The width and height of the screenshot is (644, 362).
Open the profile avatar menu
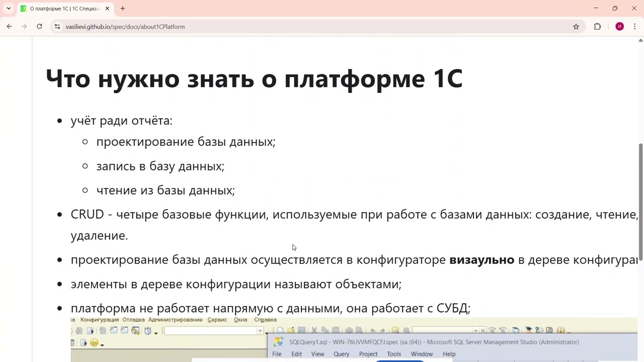tap(620, 27)
